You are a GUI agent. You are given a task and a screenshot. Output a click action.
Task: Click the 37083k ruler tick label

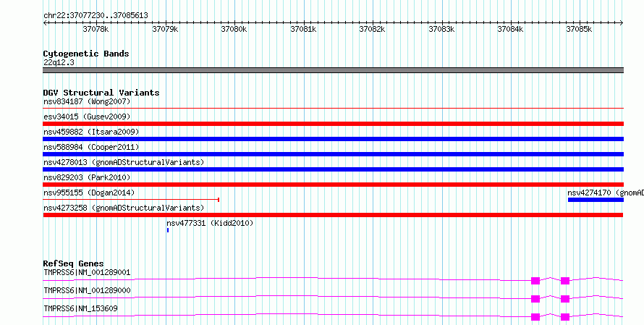[x=441, y=29]
